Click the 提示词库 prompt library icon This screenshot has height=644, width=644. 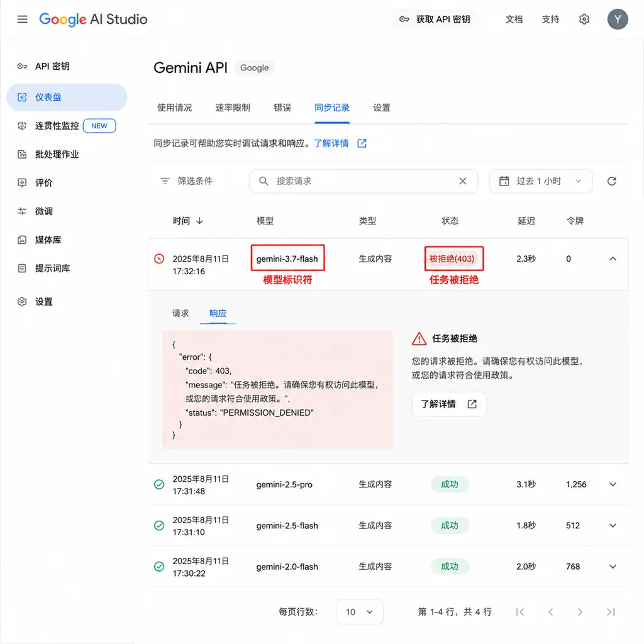click(22, 268)
